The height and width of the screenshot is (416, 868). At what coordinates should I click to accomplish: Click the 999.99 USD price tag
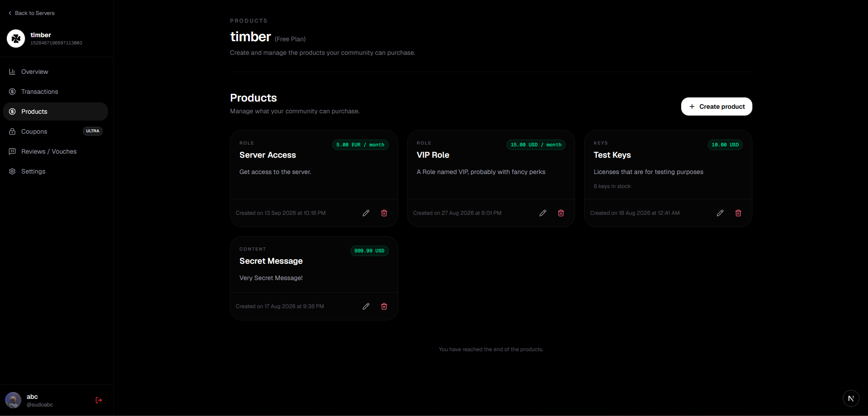pos(369,251)
